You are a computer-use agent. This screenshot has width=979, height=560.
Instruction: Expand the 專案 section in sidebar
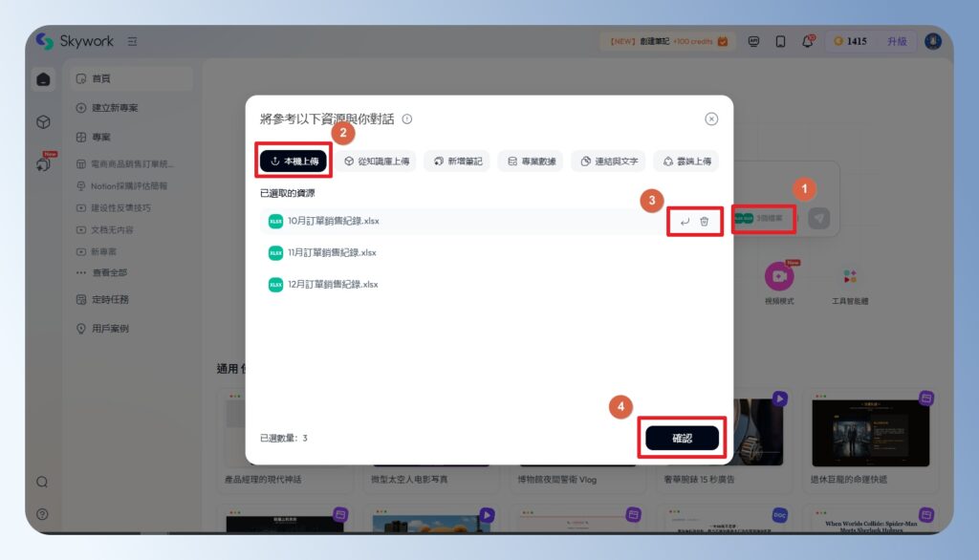point(99,137)
